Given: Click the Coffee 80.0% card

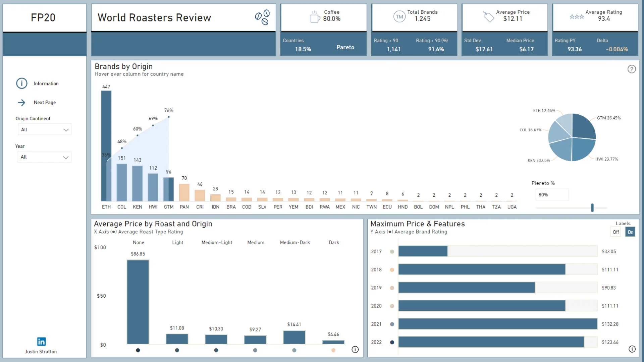Looking at the screenshot, I should pos(324,18).
